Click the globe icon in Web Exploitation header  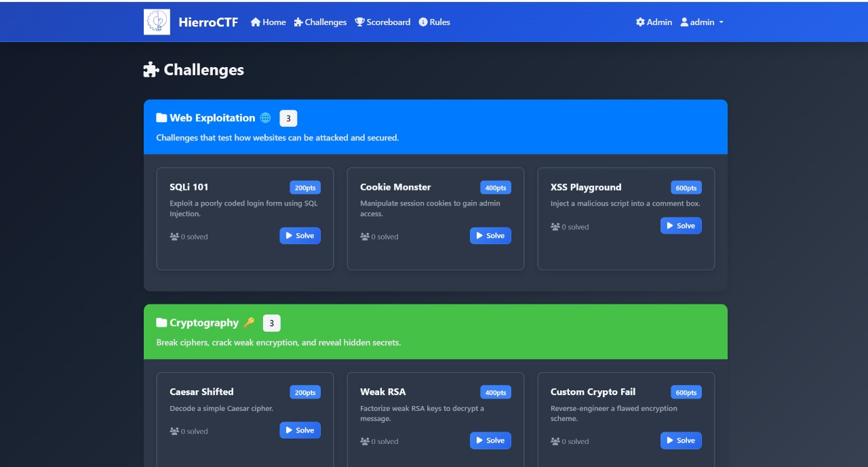(x=265, y=117)
